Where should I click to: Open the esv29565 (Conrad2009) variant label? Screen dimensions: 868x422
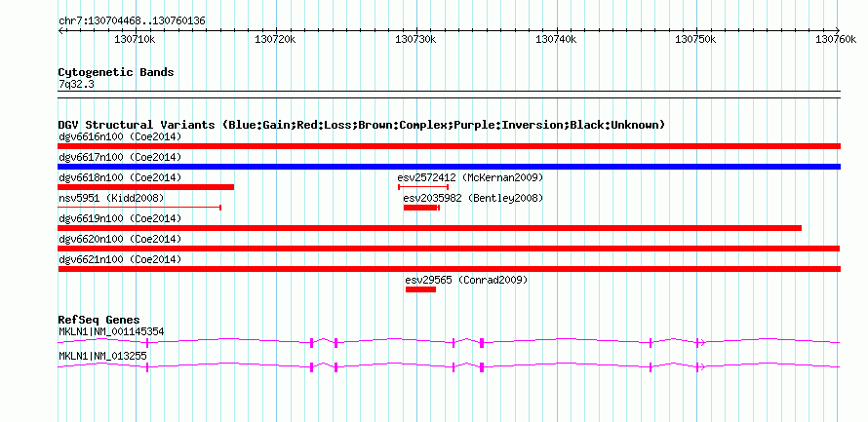466,280
